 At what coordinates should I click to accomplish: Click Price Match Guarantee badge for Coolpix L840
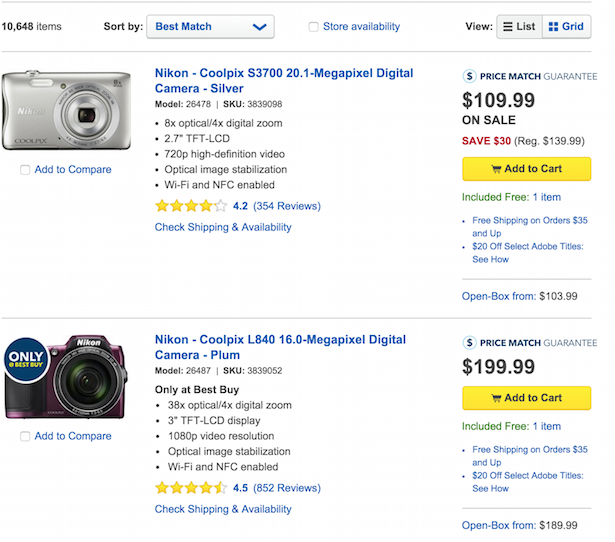pyautogui.click(x=530, y=342)
